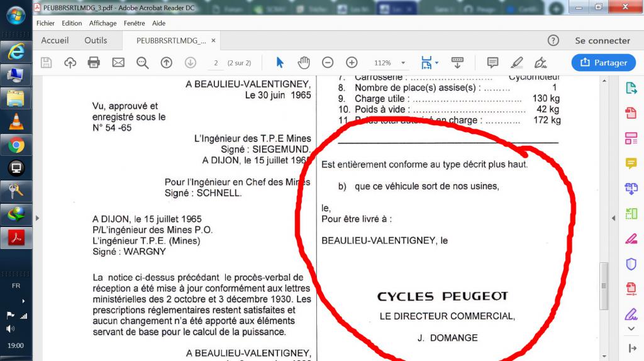
Task: Zoom out with the minus circle icon
Action: 327,62
